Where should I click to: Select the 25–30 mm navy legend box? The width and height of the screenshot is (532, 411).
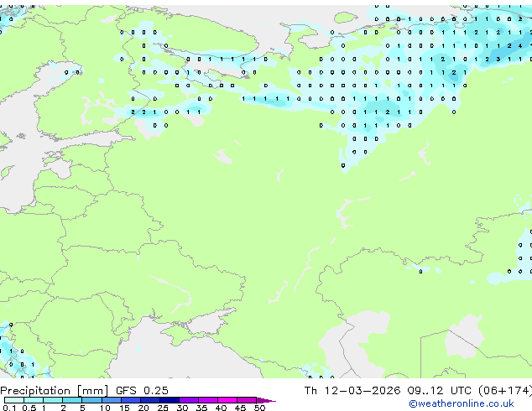[169, 400]
